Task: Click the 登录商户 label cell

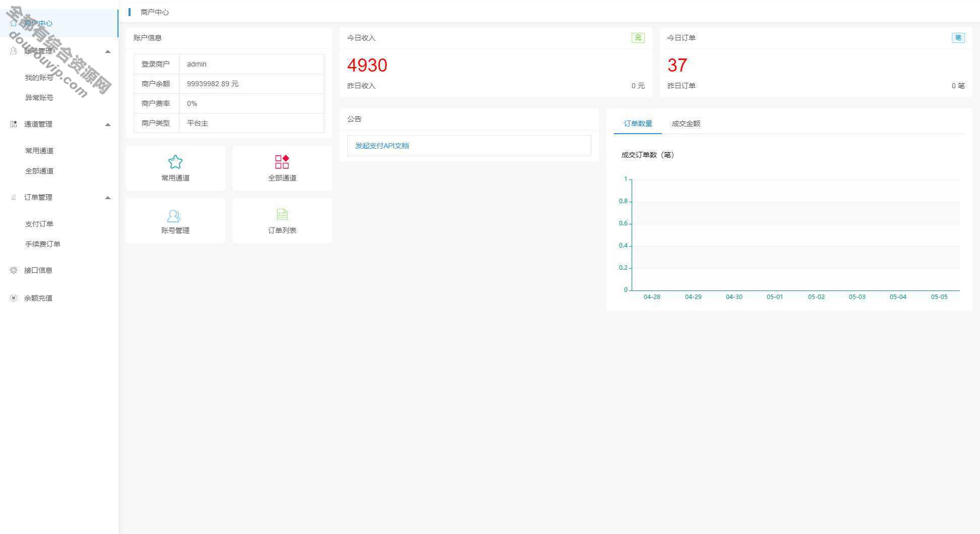Action: 156,64
